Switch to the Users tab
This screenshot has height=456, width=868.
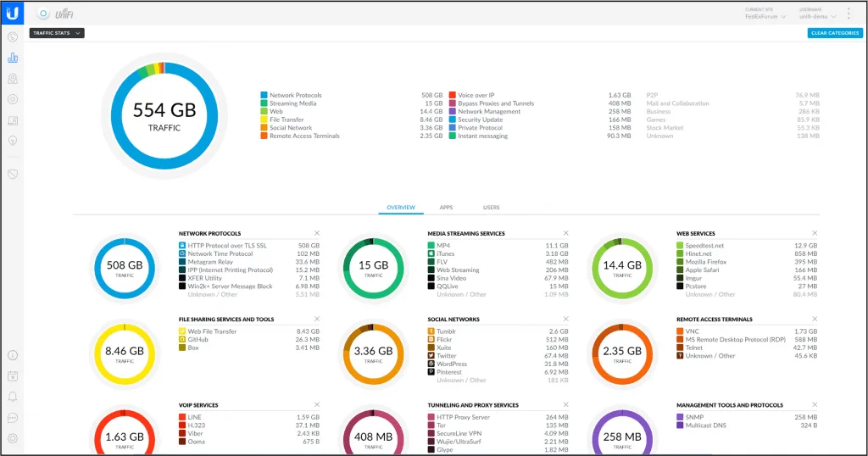[x=491, y=208]
